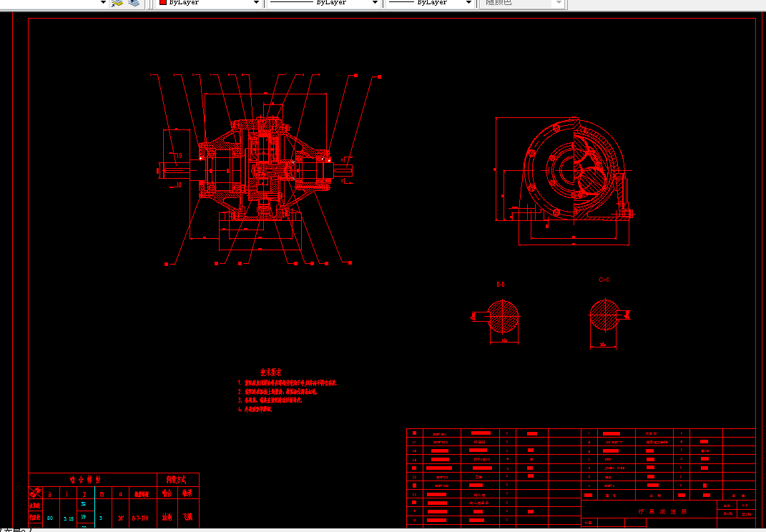This screenshot has height=532, width=766.
Task: Select technical requirement line 4 text
Action: click(x=255, y=410)
